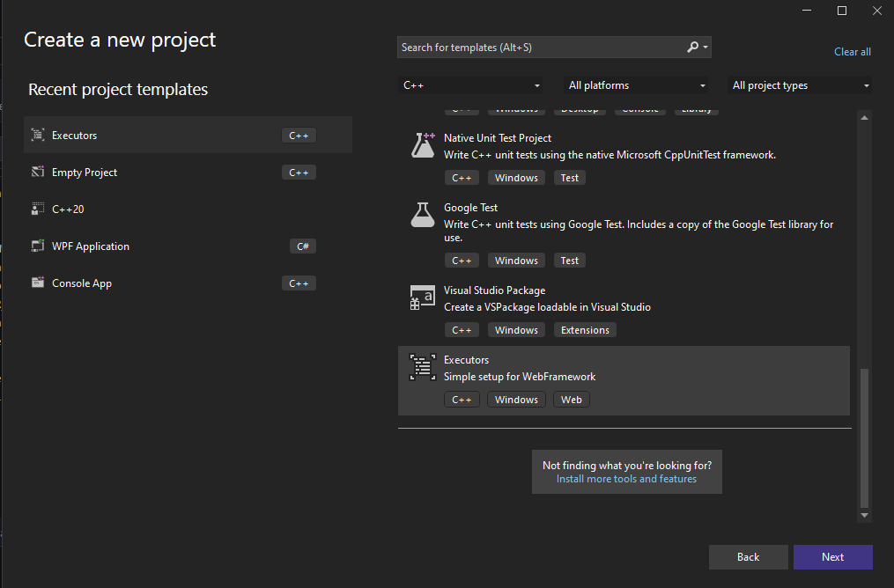Click the Back button
The image size is (894, 588).
(x=748, y=557)
